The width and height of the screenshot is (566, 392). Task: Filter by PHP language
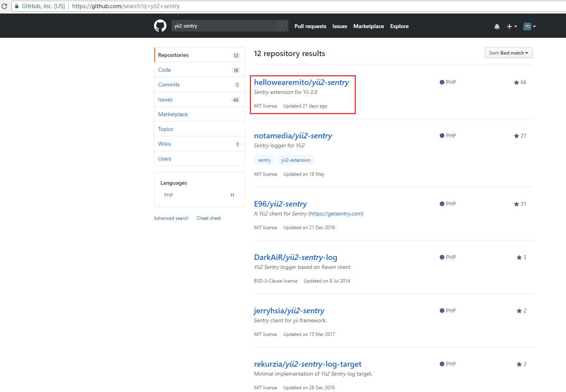[169, 195]
